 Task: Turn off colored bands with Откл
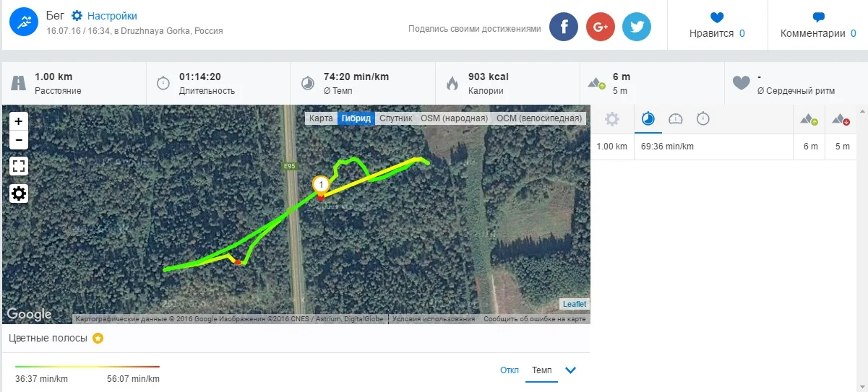(x=510, y=370)
